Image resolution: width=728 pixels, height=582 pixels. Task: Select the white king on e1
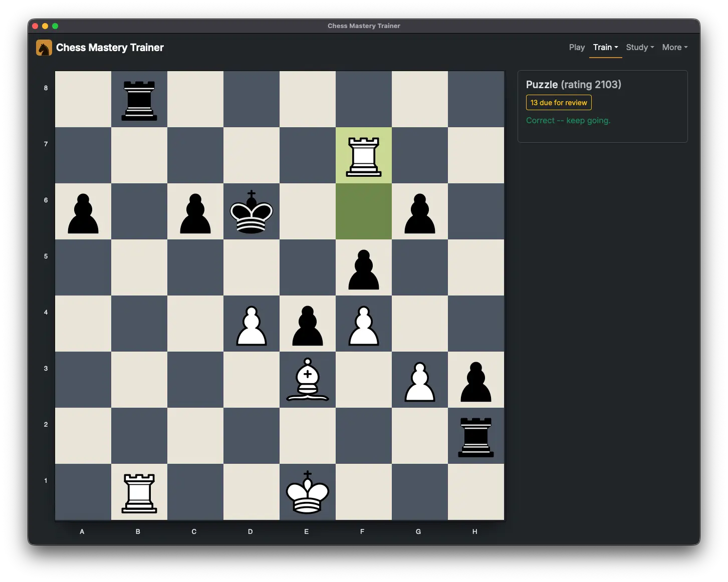tap(308, 492)
